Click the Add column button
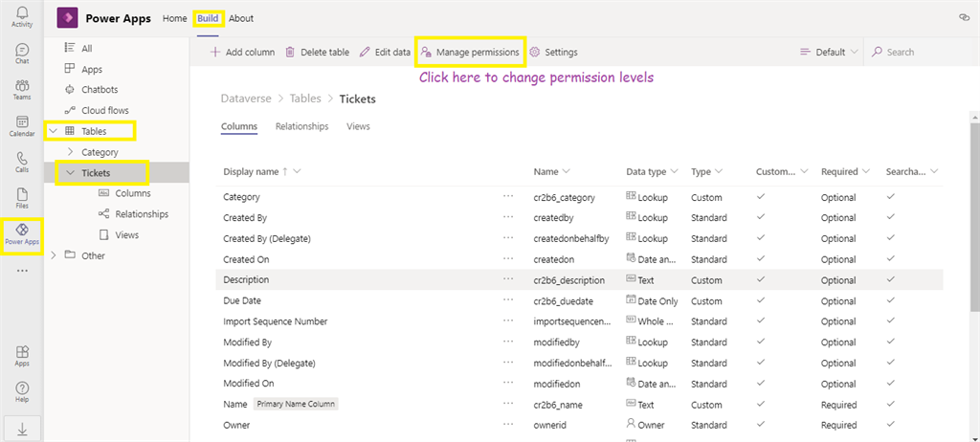The height and width of the screenshot is (442, 980). pyautogui.click(x=242, y=53)
